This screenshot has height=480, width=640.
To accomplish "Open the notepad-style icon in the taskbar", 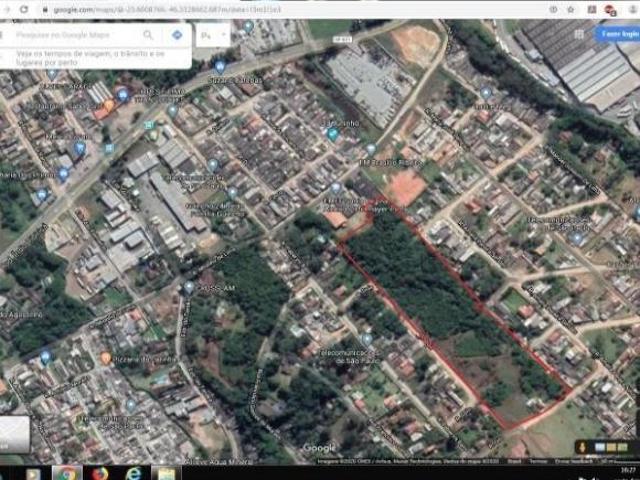I will click(x=166, y=473).
